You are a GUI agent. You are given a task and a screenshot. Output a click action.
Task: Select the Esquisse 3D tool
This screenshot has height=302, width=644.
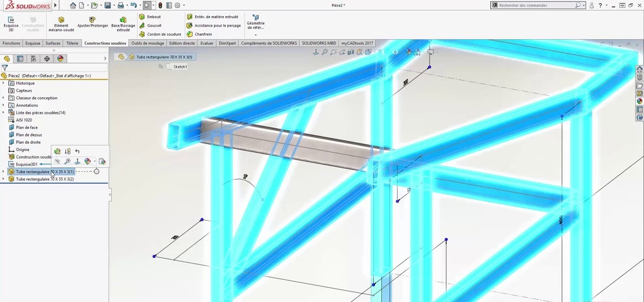click(11, 23)
